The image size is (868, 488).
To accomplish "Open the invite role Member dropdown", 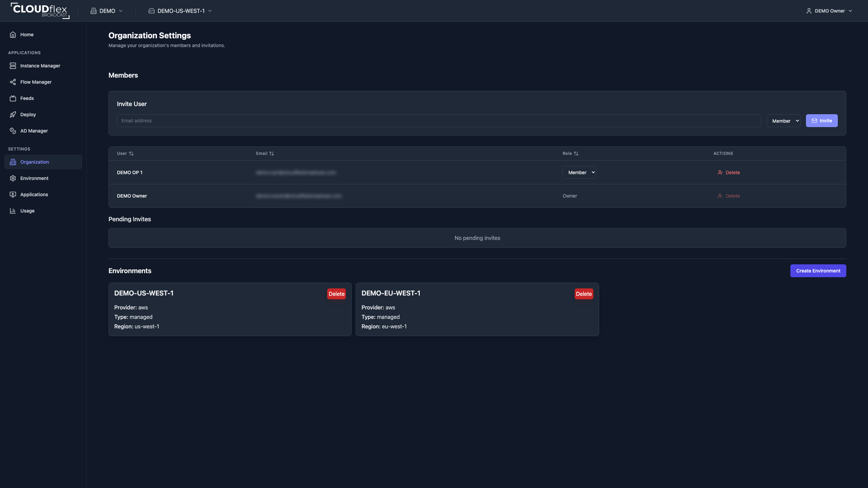I will [783, 121].
